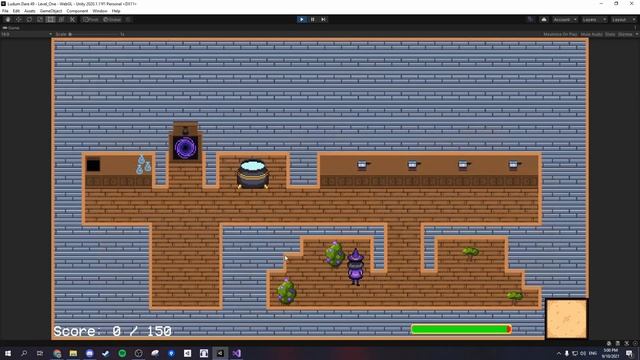
Task: Open the notification center
Action: tap(629, 353)
